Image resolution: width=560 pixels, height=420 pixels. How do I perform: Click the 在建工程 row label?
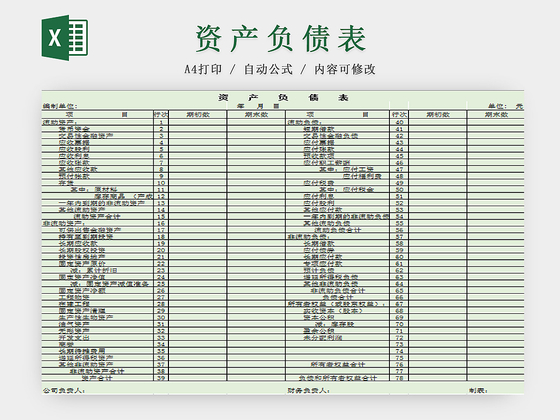(74, 304)
